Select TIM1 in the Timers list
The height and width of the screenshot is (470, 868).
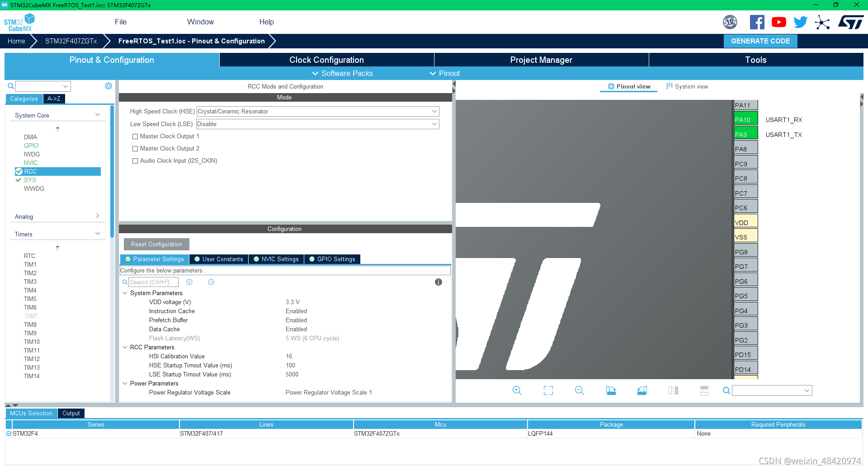(30, 264)
